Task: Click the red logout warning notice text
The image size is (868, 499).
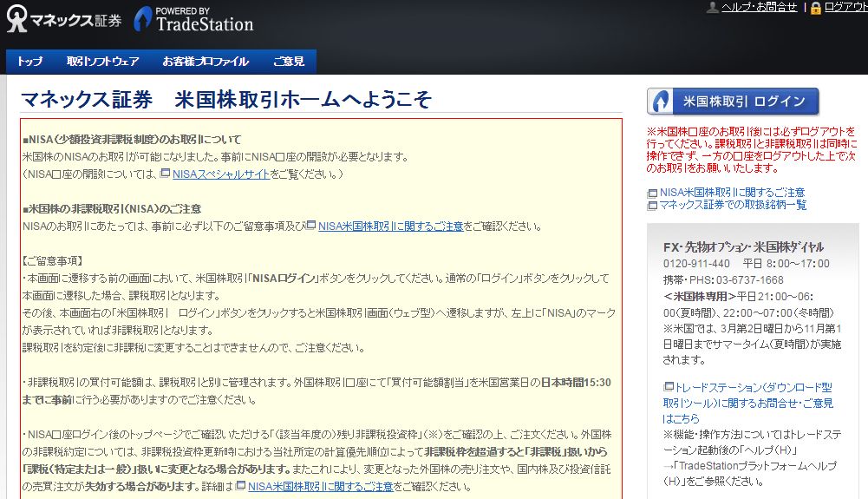Action: coord(751,149)
